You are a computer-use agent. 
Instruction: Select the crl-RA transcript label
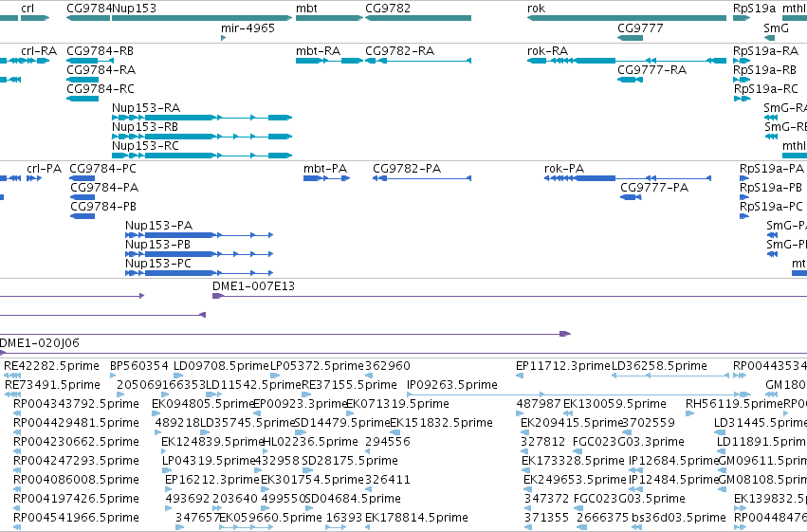pyautogui.click(x=39, y=51)
